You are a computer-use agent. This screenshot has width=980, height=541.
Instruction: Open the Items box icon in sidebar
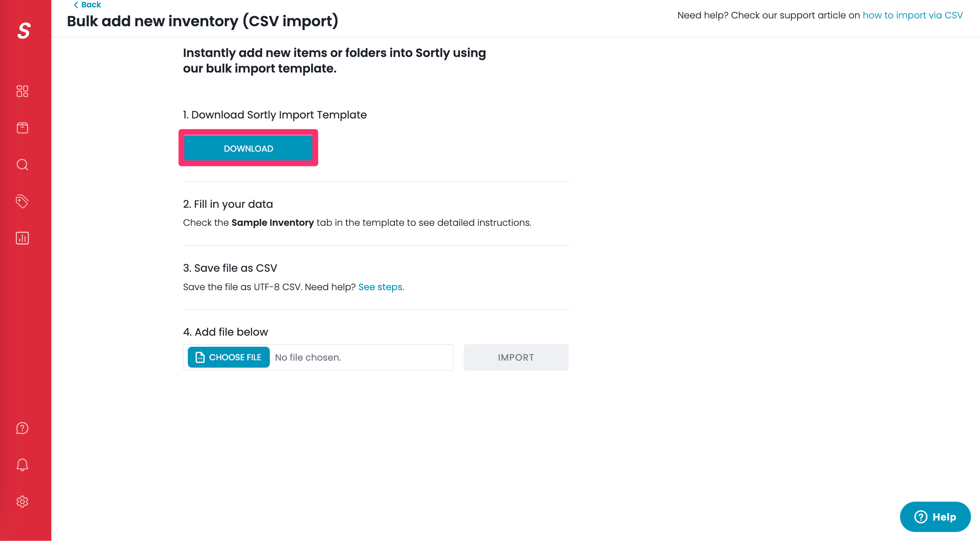click(22, 128)
